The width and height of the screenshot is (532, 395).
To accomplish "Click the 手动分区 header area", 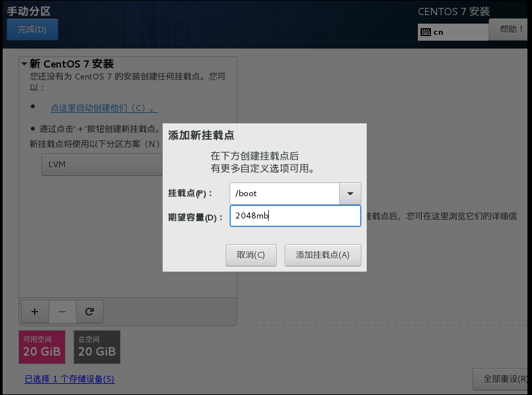I will (30, 10).
